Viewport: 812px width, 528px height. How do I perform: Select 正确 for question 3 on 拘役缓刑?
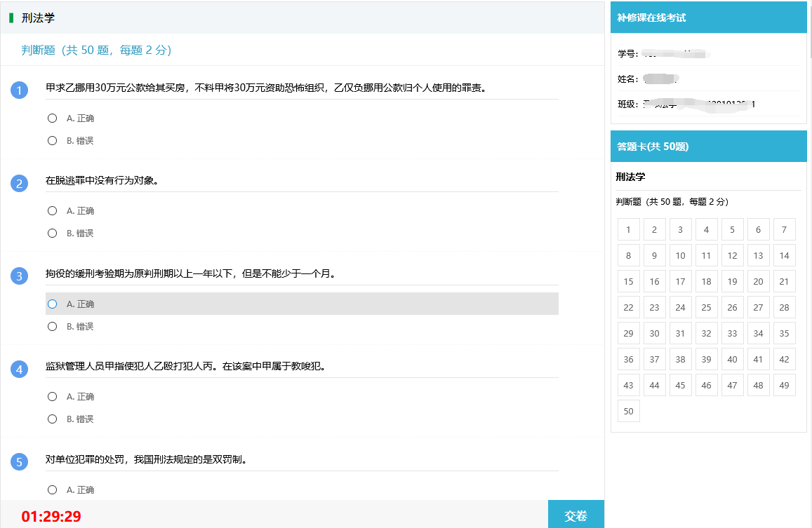(52, 304)
